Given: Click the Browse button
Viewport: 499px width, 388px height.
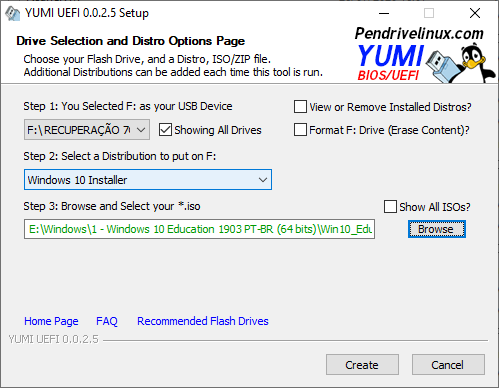Looking at the screenshot, I should 437,229.
